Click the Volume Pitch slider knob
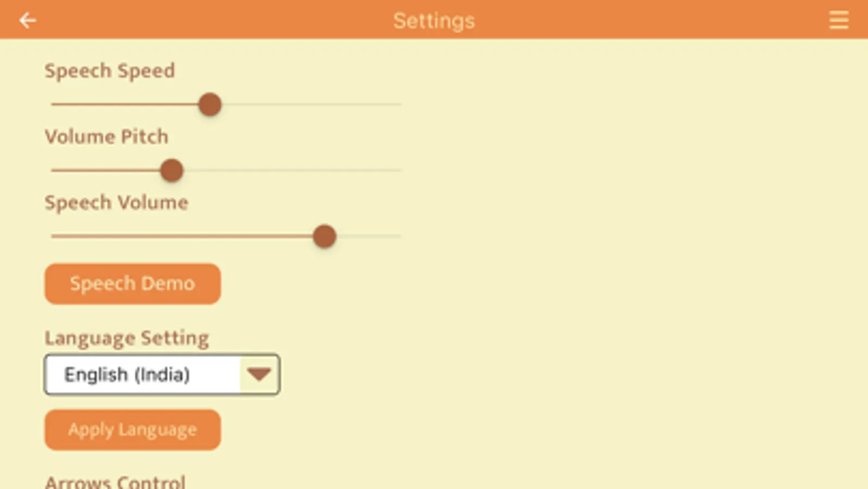 point(172,171)
